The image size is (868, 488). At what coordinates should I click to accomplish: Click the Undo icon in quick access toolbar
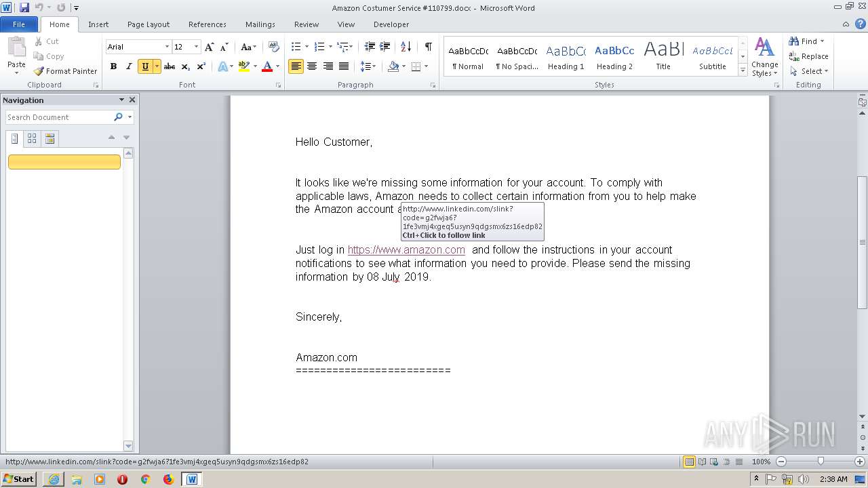coord(39,7)
